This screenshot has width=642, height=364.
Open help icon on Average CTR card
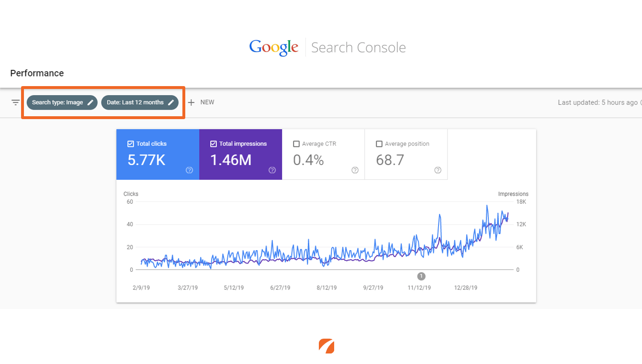[x=355, y=170]
